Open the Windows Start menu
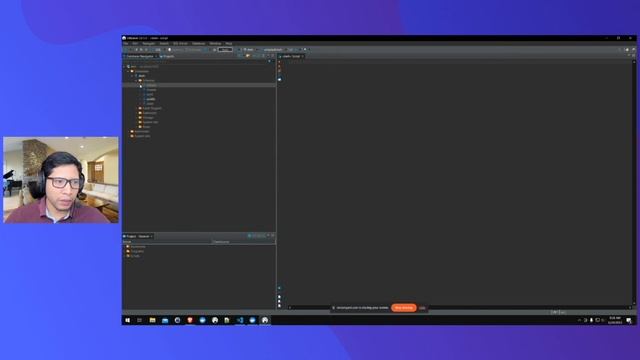 [128, 320]
